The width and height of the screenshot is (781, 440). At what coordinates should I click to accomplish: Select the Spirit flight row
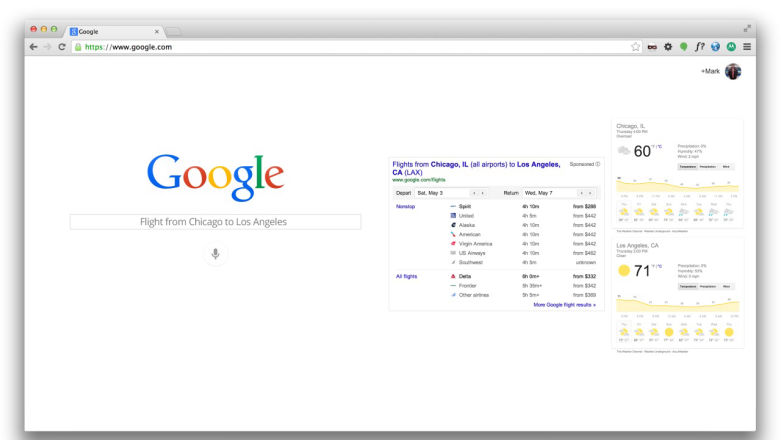coord(523,206)
